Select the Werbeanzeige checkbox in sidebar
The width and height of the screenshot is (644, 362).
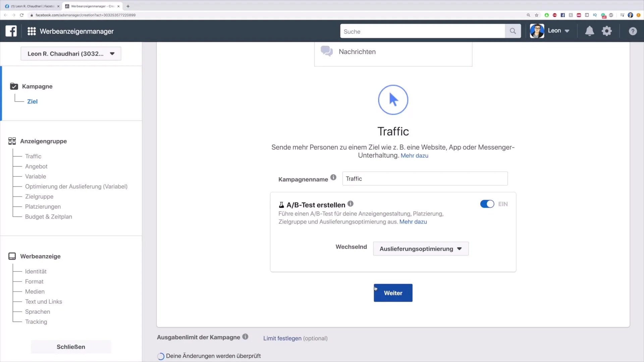[12, 256]
